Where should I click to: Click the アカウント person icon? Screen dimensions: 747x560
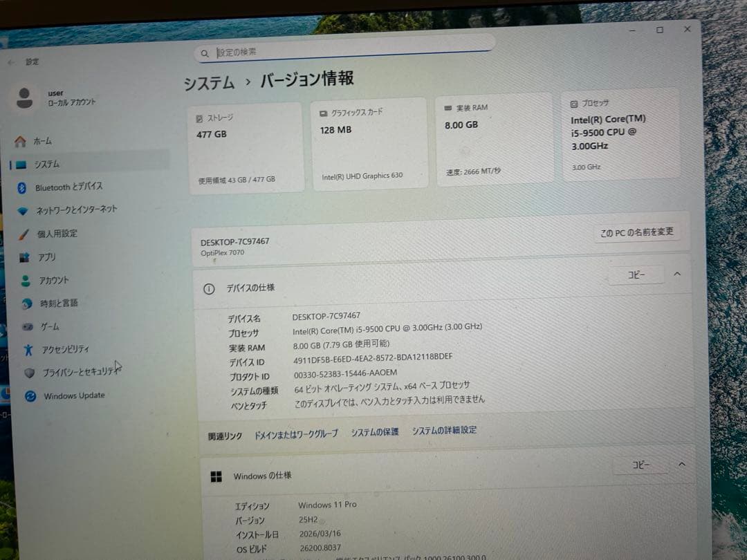click(26, 281)
